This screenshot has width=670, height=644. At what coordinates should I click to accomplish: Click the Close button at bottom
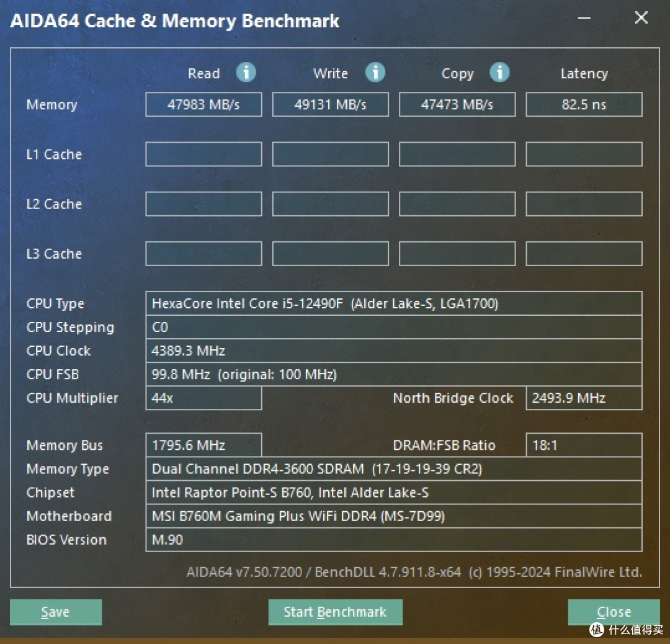(x=614, y=612)
